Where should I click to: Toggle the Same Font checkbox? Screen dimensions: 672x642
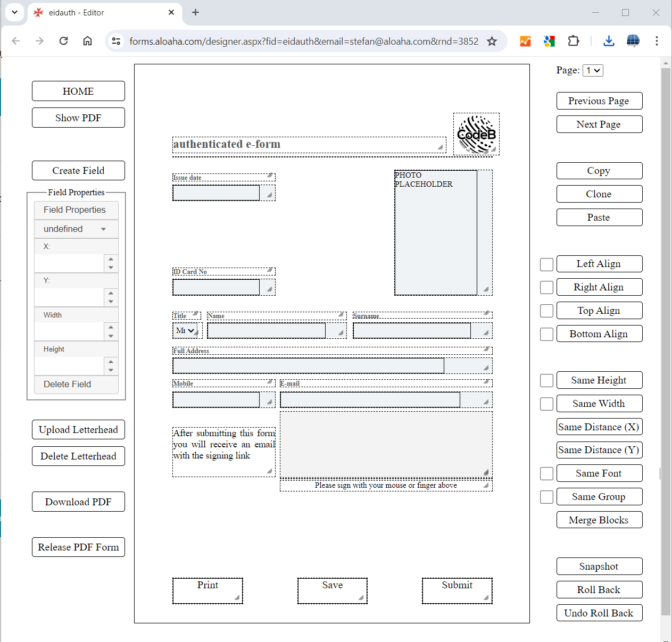(x=546, y=473)
